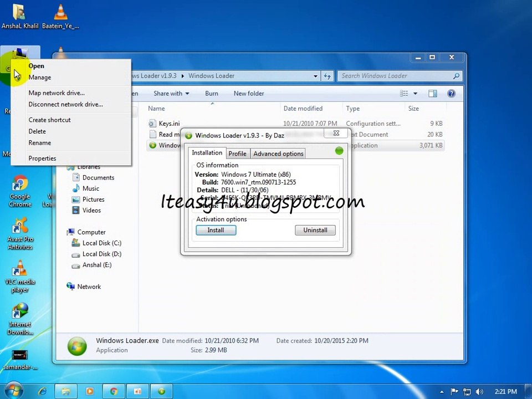This screenshot has height=399, width=532.
Task: Click Burn in the Explorer toolbar
Action: point(211,93)
